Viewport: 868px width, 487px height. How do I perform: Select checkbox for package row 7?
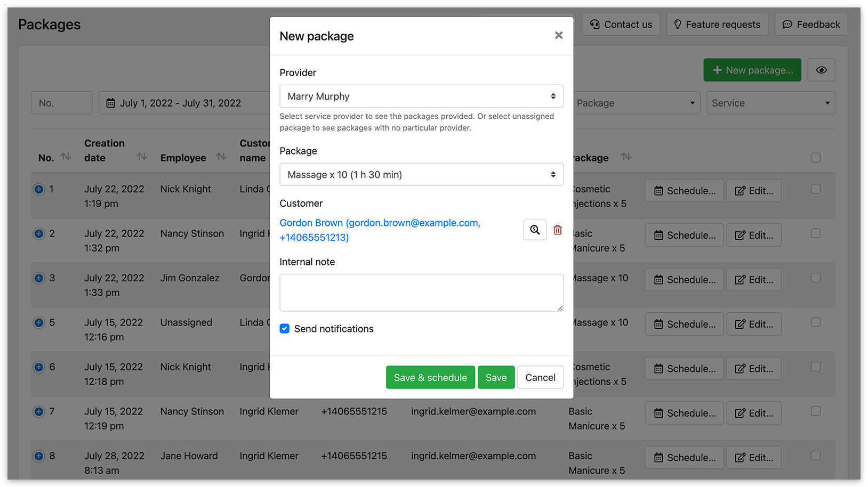tap(816, 411)
